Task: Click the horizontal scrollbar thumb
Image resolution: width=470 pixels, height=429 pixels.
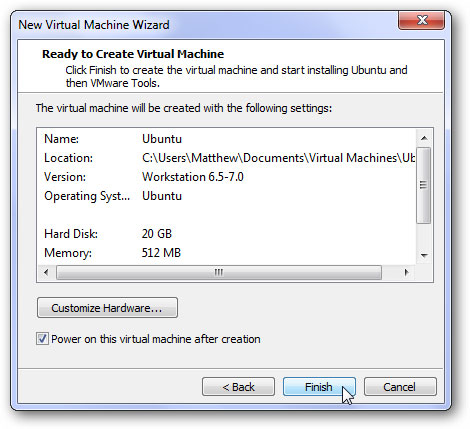Action: (219, 272)
